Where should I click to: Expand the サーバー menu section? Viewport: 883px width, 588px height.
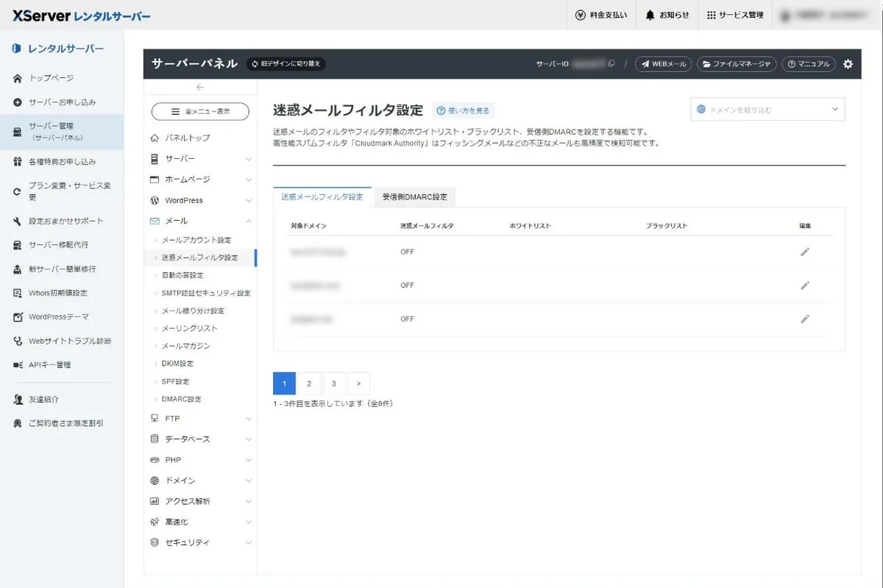(x=200, y=159)
